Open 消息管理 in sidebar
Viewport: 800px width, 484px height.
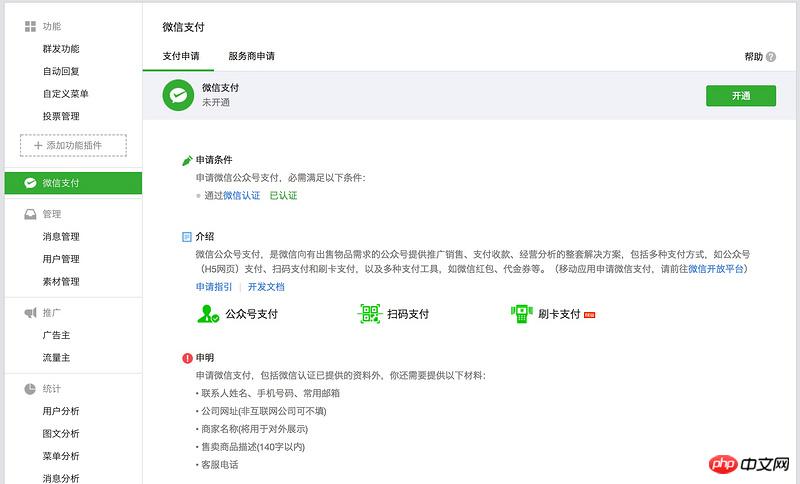tap(61, 237)
